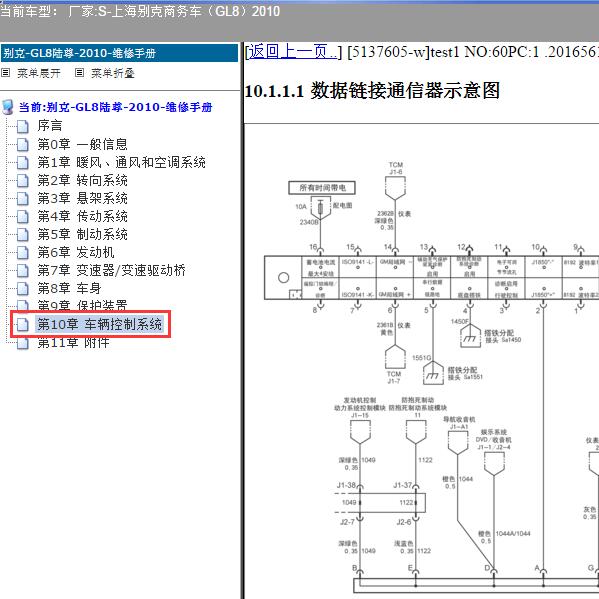Click the page icon next to 第11章
Screen dimensions: 599x599
coord(23,343)
